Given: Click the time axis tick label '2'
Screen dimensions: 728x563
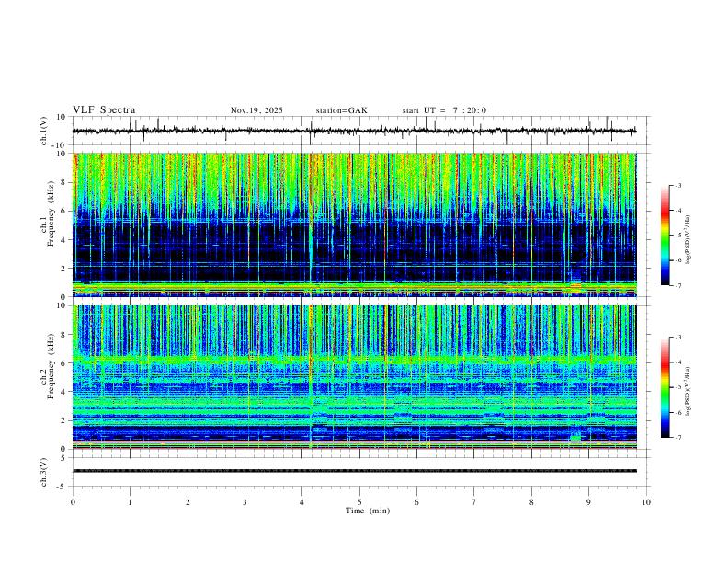Looking at the screenshot, I should tap(188, 502).
